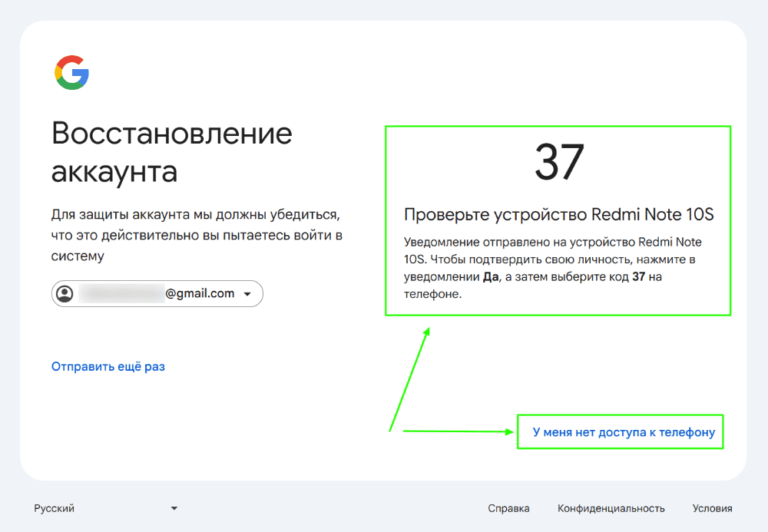Click the Восстановление аккаунта heading

[172, 152]
